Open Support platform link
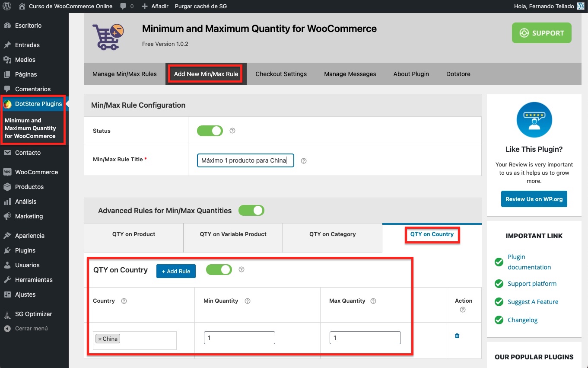 532,284
